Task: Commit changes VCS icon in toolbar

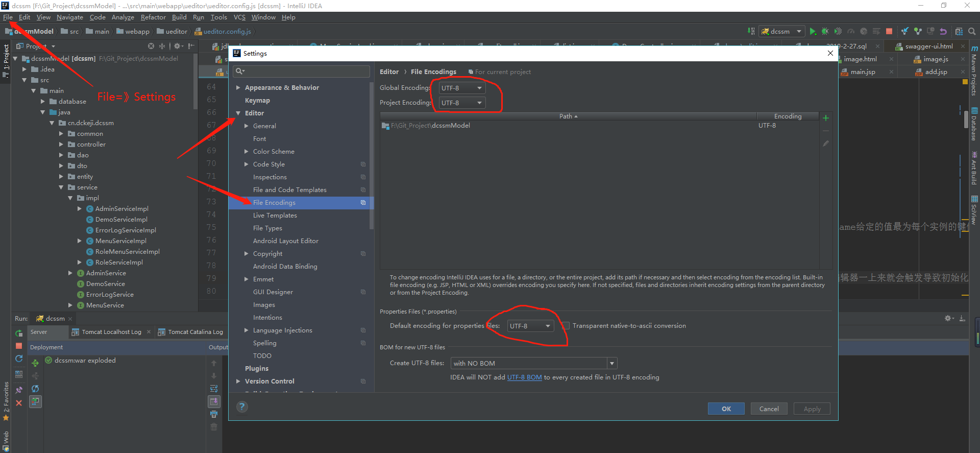Action: [x=918, y=32]
